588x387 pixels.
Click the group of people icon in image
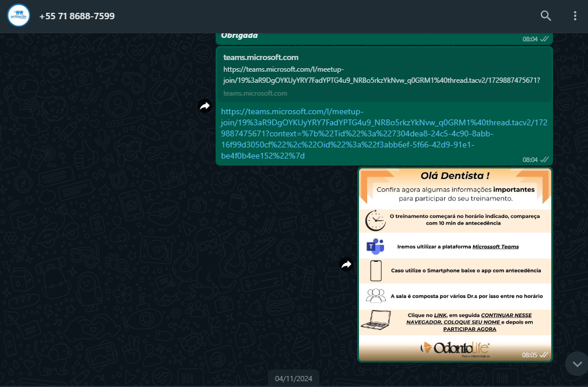[x=376, y=296]
